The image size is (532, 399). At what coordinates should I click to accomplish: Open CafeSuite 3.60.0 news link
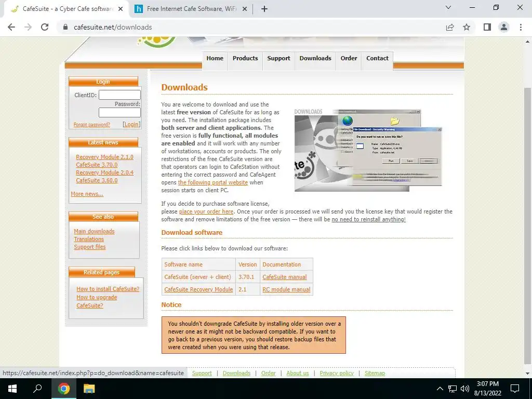pyautogui.click(x=97, y=180)
